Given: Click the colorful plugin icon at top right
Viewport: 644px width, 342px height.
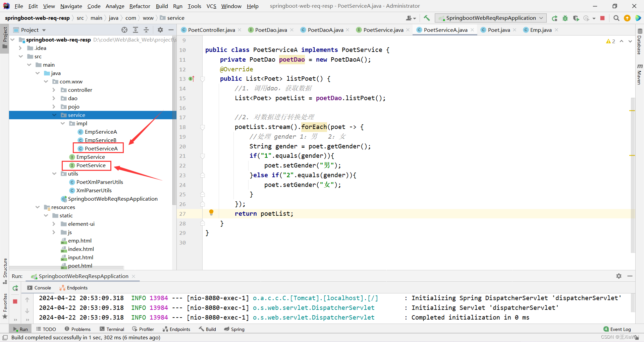Looking at the screenshot, I should tap(638, 18).
